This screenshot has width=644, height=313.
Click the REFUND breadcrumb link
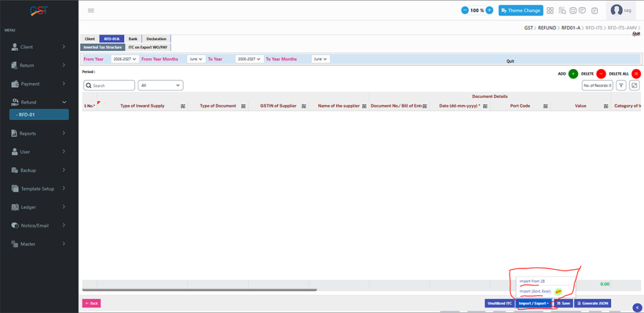(547, 28)
